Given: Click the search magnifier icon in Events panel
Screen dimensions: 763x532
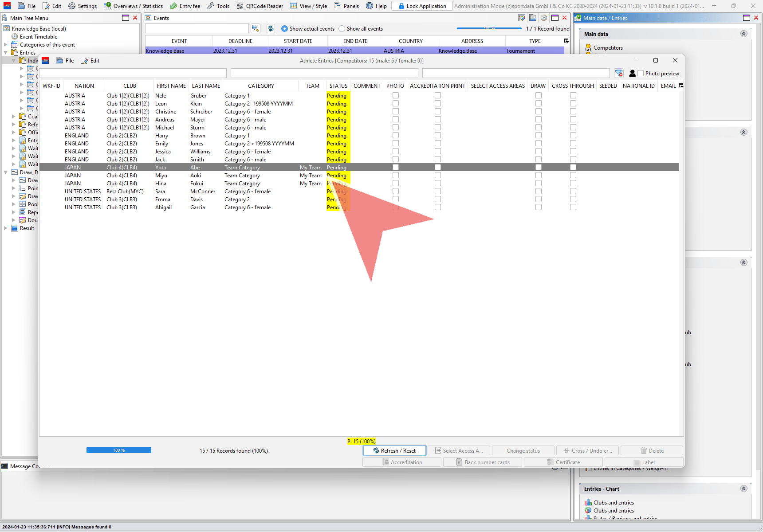Looking at the screenshot, I should coord(255,28).
